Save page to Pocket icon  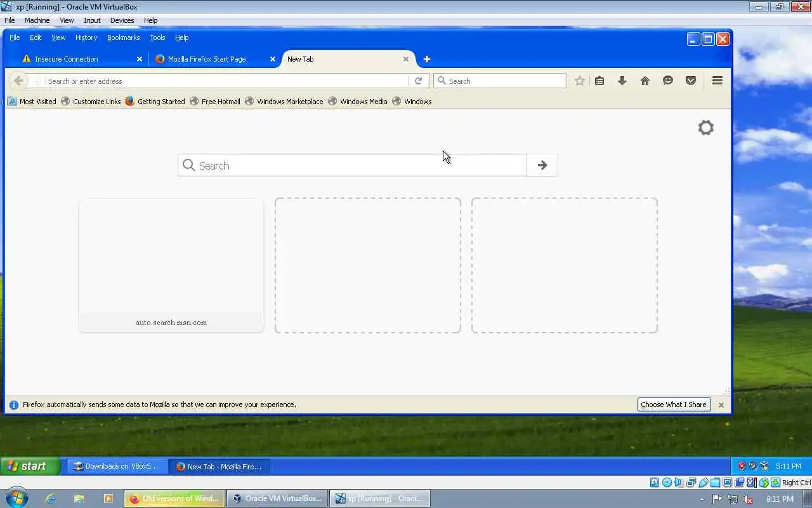691,81
